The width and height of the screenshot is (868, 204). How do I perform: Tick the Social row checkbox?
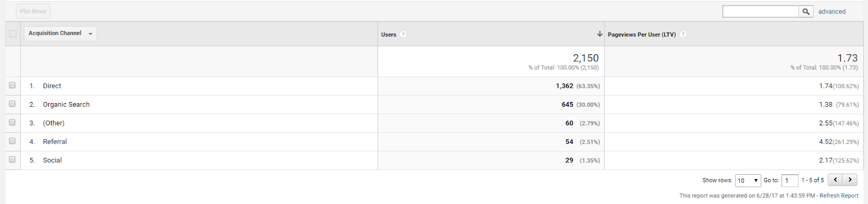(12, 160)
